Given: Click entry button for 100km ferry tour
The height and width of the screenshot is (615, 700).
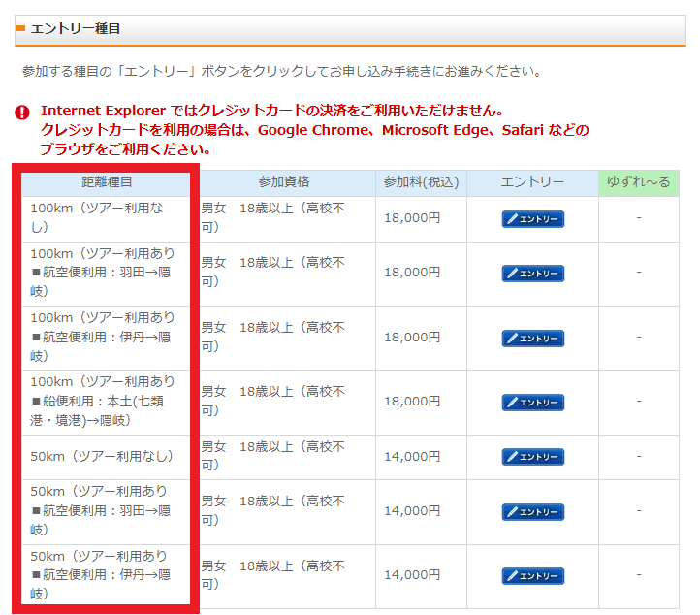Looking at the screenshot, I should [x=532, y=403].
